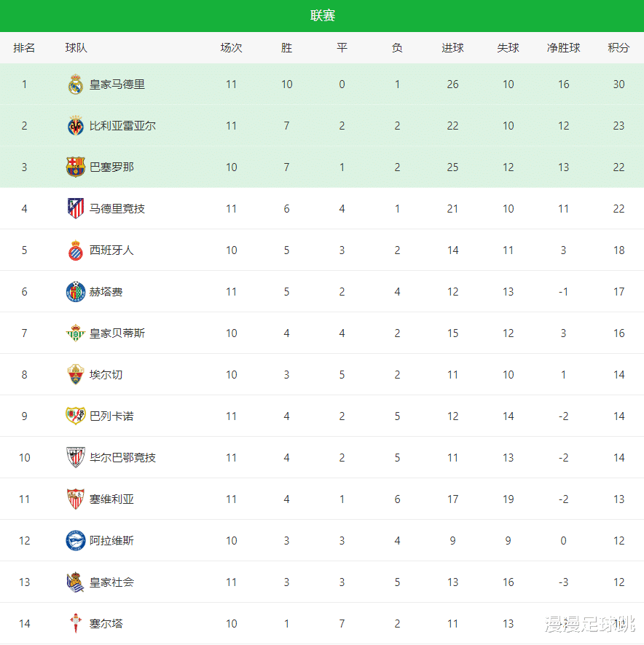Click the Atlético Madrid club crest
The height and width of the screenshot is (645, 644).
coord(76,209)
